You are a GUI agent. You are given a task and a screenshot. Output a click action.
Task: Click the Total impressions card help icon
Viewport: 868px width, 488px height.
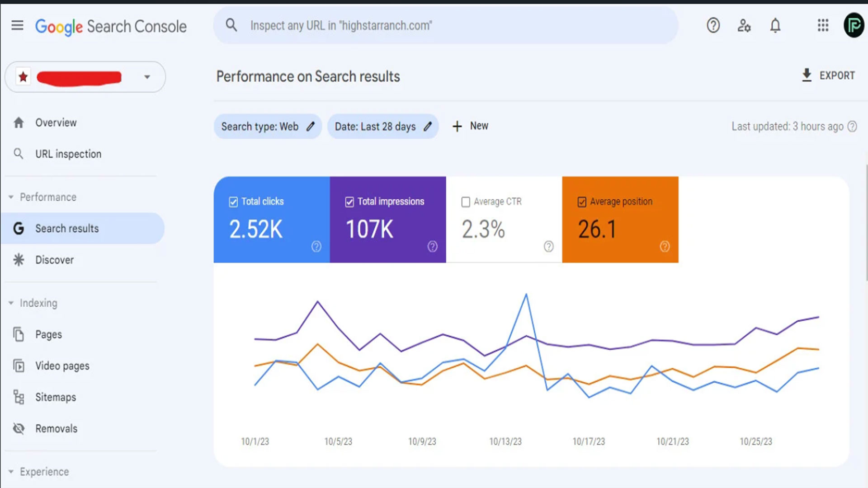433,246
